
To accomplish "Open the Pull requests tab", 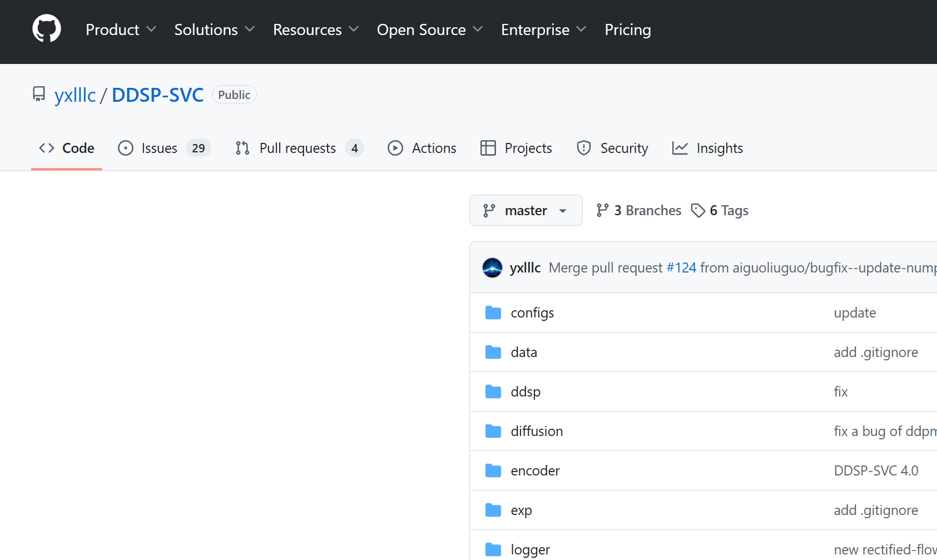I will (x=299, y=148).
